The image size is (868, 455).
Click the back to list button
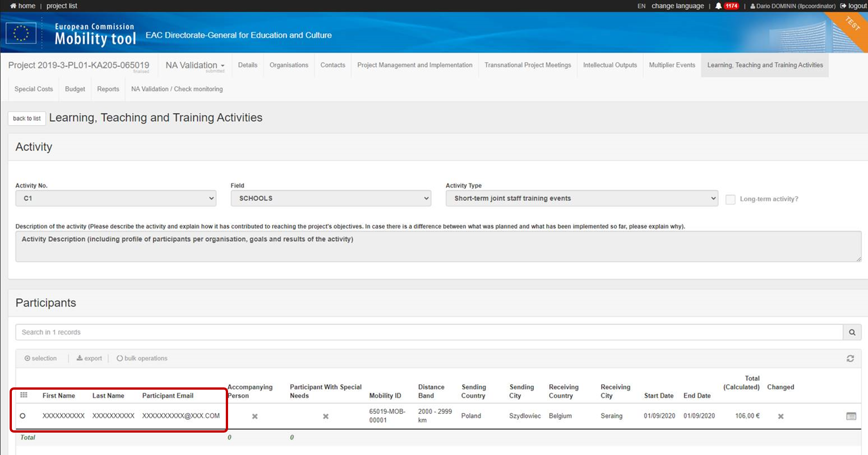27,118
